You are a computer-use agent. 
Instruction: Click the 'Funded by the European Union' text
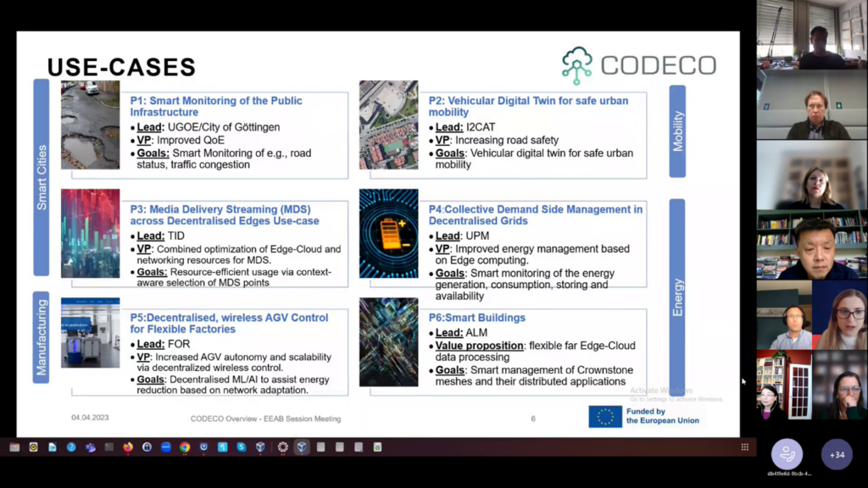tap(663, 416)
